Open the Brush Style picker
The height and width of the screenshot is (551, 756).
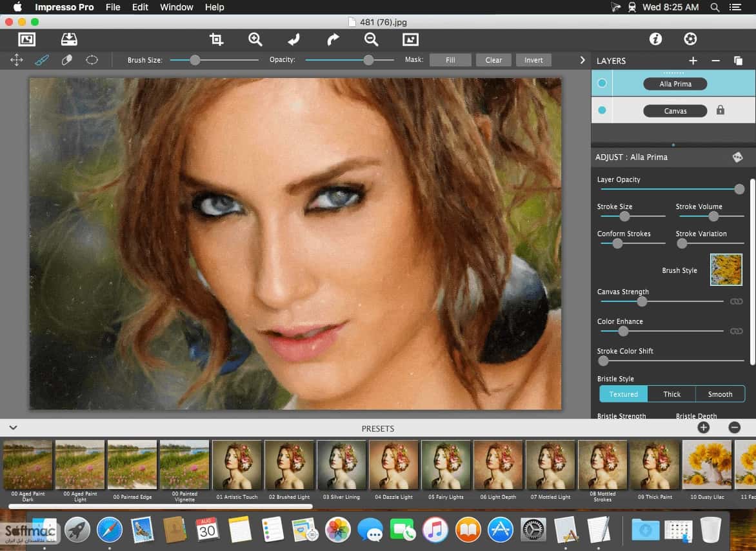coord(726,270)
